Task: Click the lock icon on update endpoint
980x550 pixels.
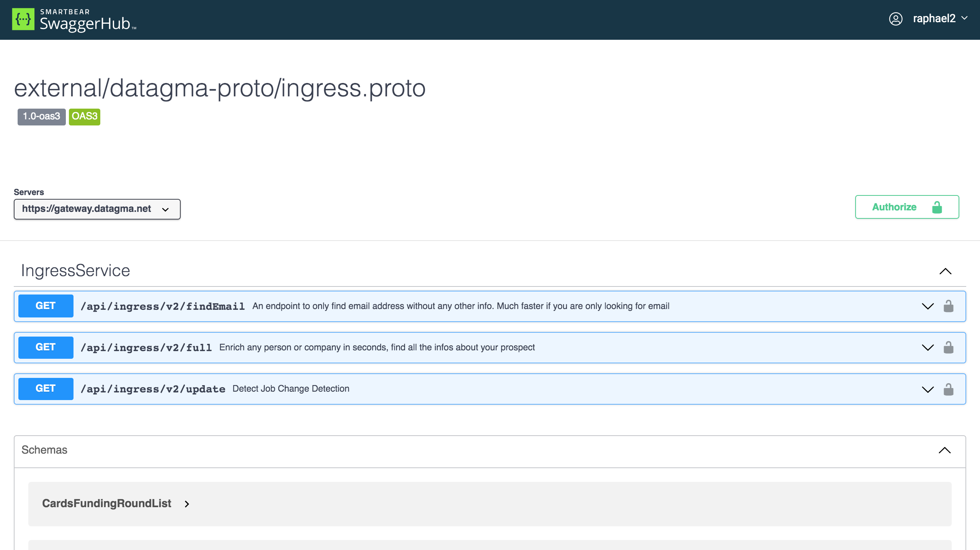Action: coord(948,389)
